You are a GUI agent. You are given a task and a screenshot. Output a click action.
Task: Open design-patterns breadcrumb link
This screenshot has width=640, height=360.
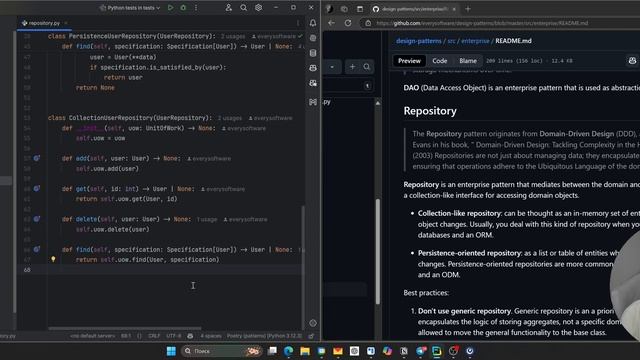(x=419, y=41)
